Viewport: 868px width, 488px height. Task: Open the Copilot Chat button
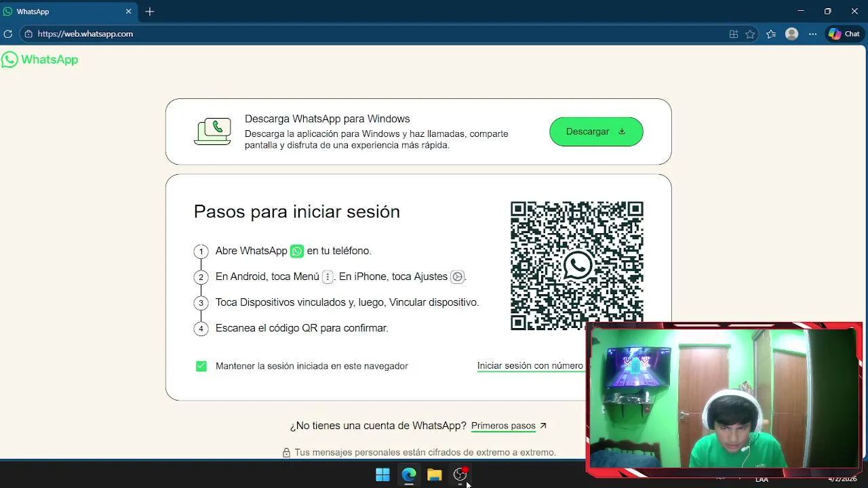844,34
